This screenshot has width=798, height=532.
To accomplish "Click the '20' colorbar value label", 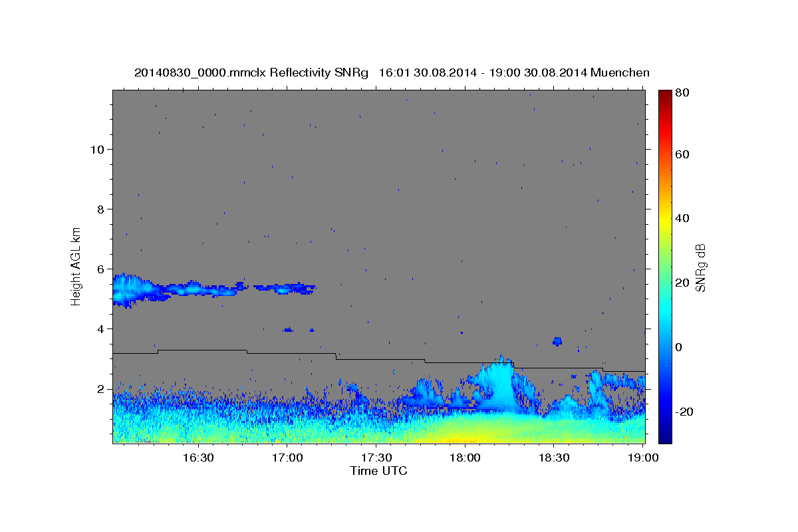I will pos(684,283).
